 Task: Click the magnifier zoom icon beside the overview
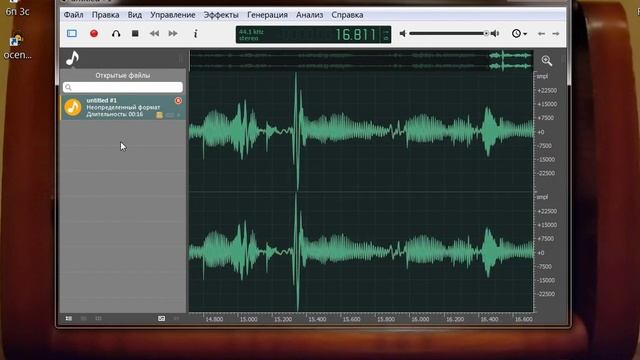pos(547,61)
